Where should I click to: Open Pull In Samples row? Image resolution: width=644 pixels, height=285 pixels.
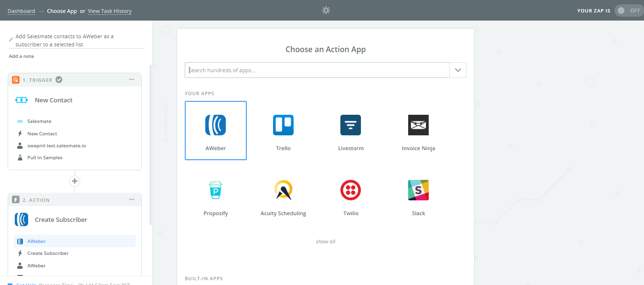pos(75,157)
